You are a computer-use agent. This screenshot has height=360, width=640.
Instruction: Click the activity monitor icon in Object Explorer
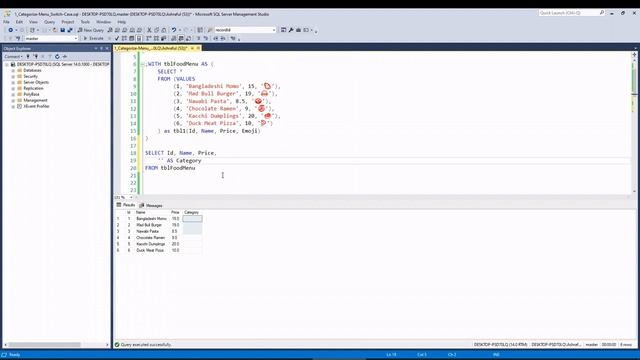(x=64, y=56)
